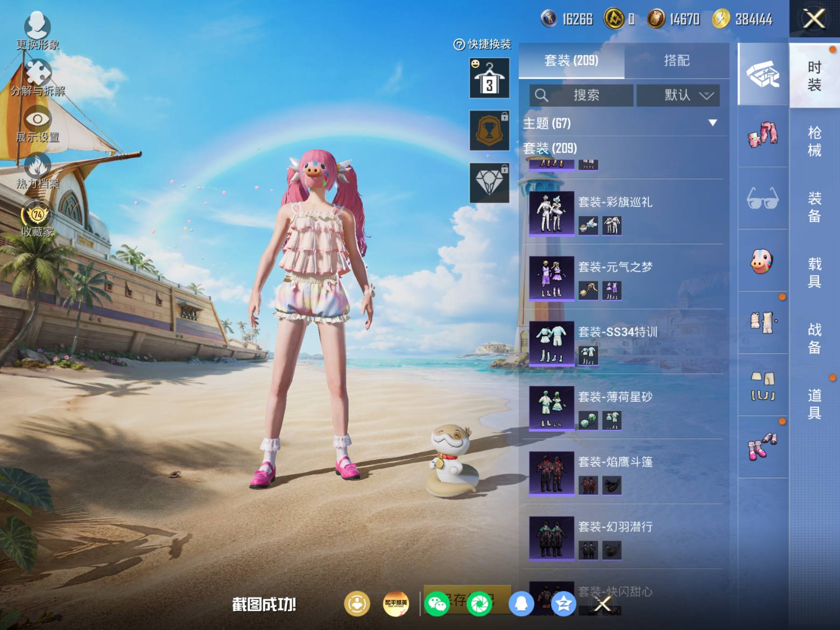The width and height of the screenshot is (840, 630).
Task: Switch to the 战备 side tab
Action: (814, 338)
